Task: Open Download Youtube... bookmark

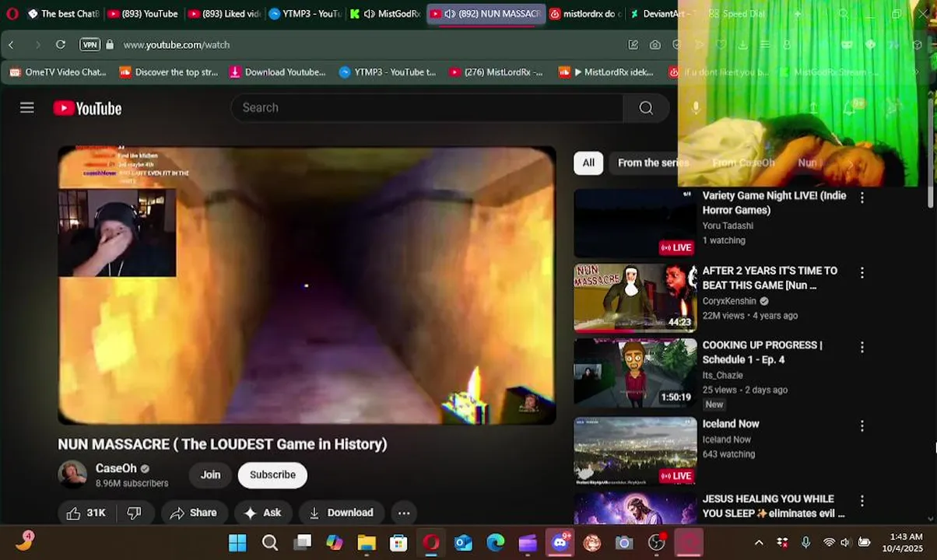Action: [x=278, y=72]
